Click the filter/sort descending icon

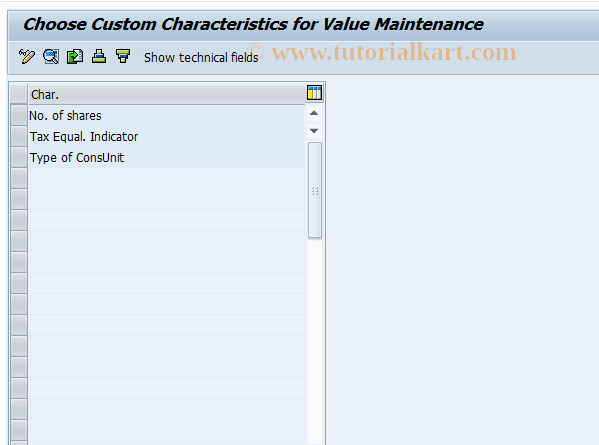point(123,57)
